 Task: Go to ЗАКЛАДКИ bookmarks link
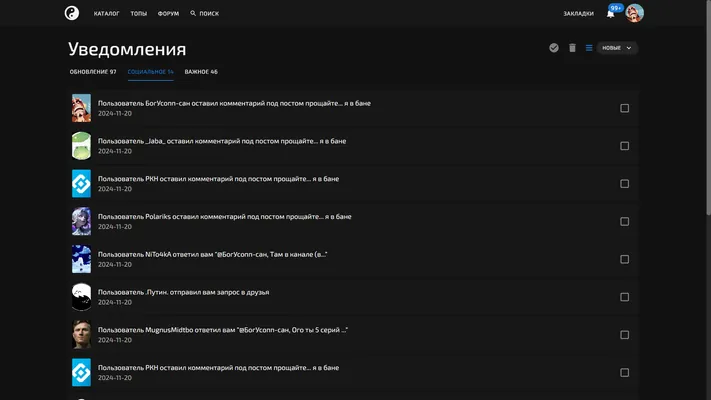click(x=579, y=14)
